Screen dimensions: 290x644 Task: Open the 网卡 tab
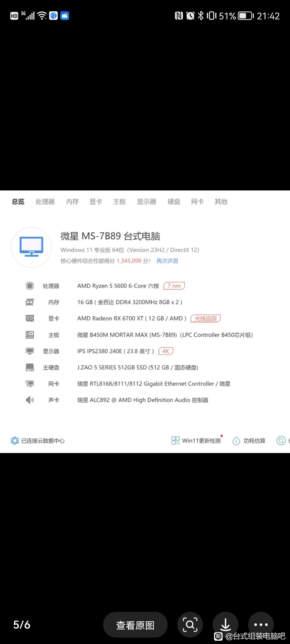click(x=197, y=202)
